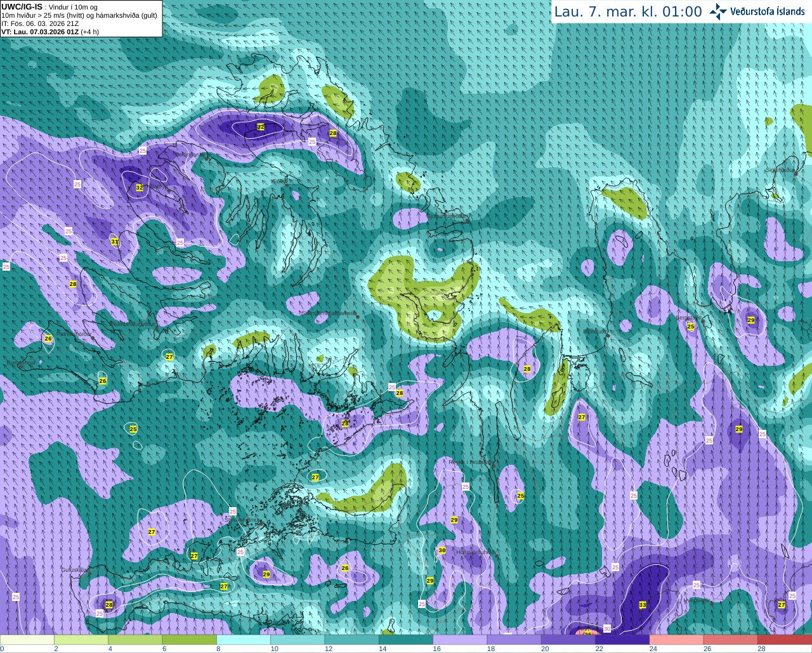Click the Holtavörðuheiði station label

pos(476,552)
